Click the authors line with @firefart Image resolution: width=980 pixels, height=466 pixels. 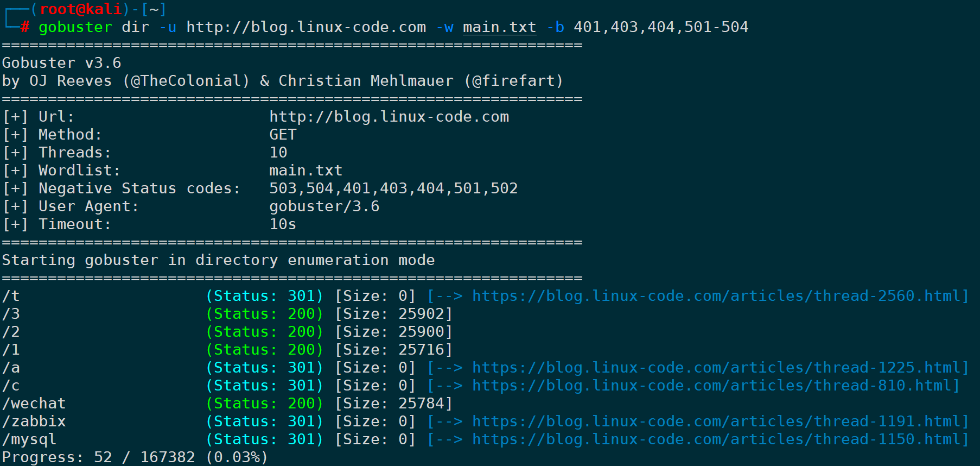283,81
